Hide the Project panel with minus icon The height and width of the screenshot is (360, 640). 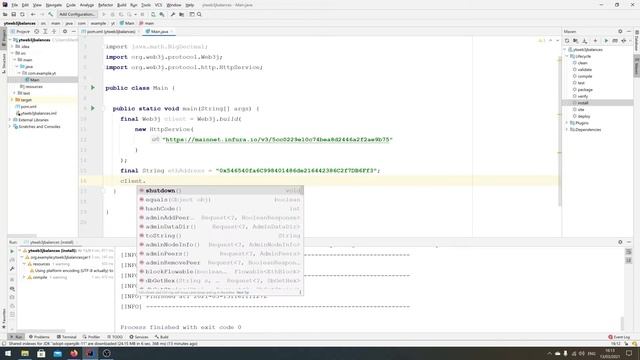tap(73, 31)
